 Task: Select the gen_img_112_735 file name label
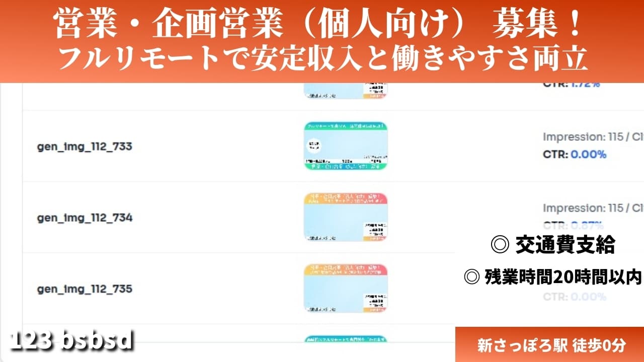(84, 290)
